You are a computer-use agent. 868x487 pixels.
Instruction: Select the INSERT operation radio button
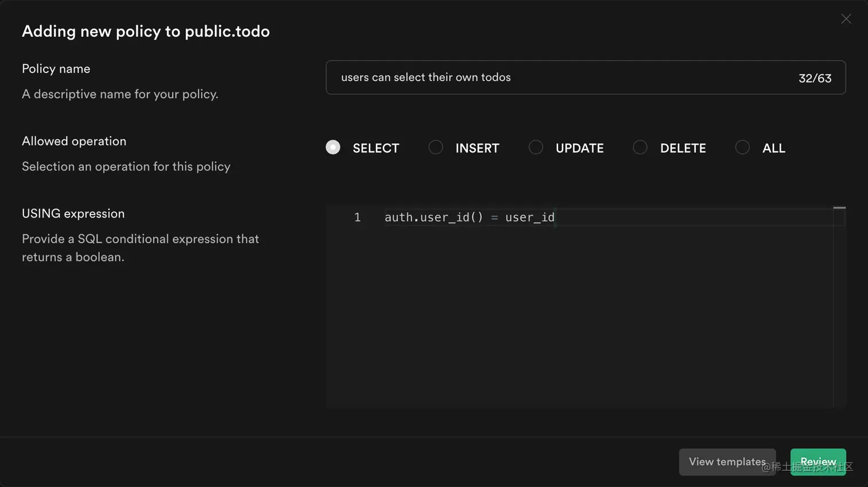click(x=436, y=147)
